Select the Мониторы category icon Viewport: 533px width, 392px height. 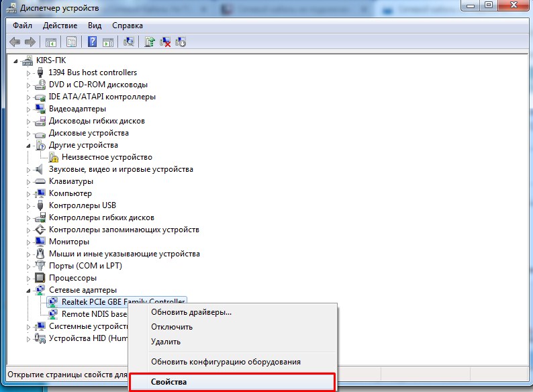pos(40,242)
